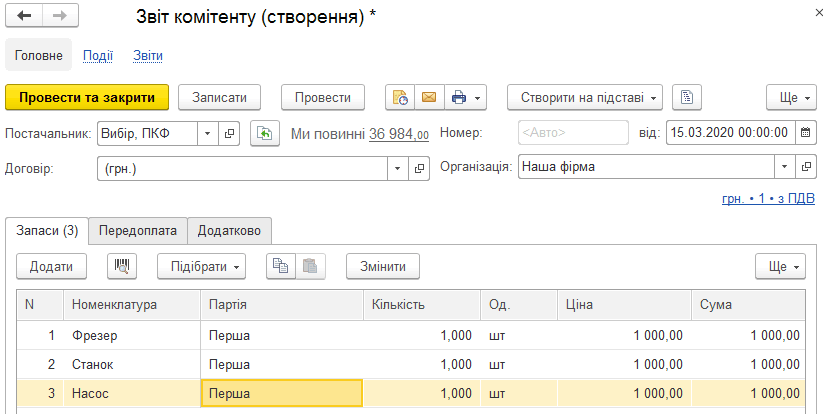This screenshot has width=823, height=414.
Task: Copy rows with the copy icon
Action: pyautogui.click(x=281, y=267)
